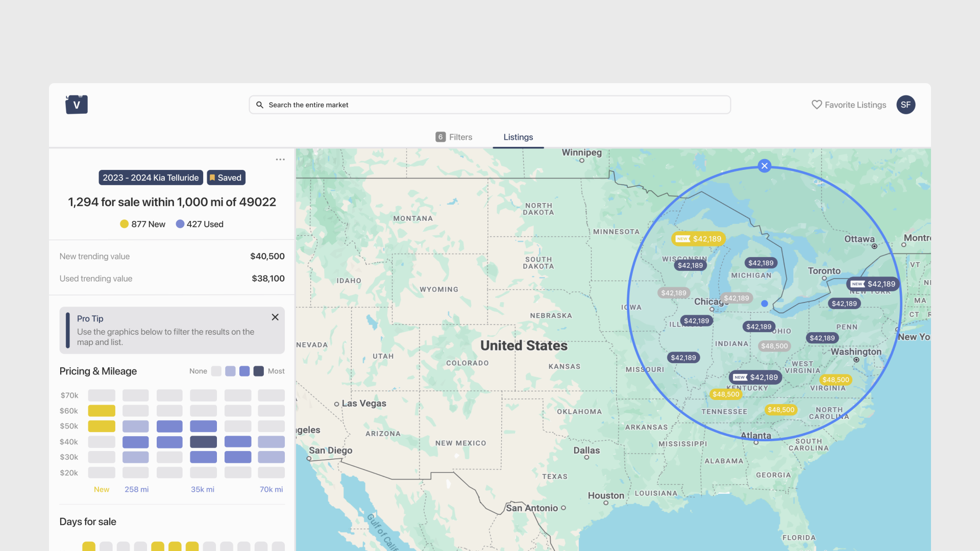This screenshot has height=551, width=980.
Task: Select the yellow $50k New cell
Action: pyautogui.click(x=102, y=426)
